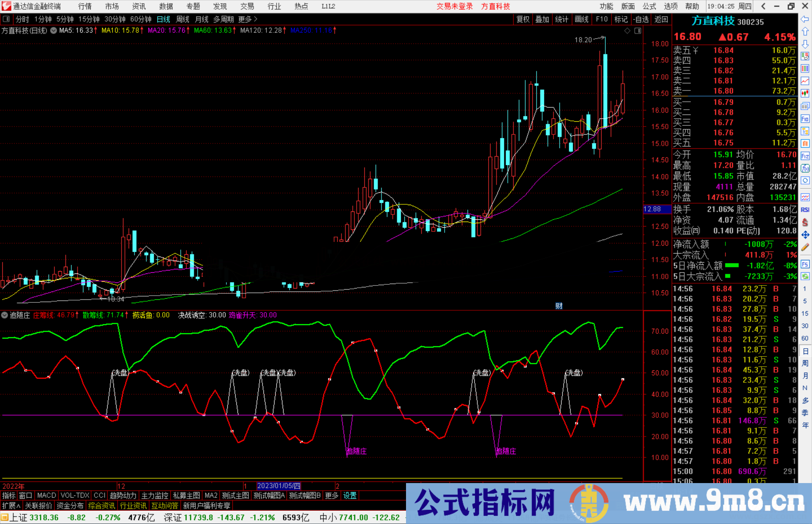Collapse the 扩展 panel at bottom left
Screen dimensions: 812x524
tap(11, 506)
